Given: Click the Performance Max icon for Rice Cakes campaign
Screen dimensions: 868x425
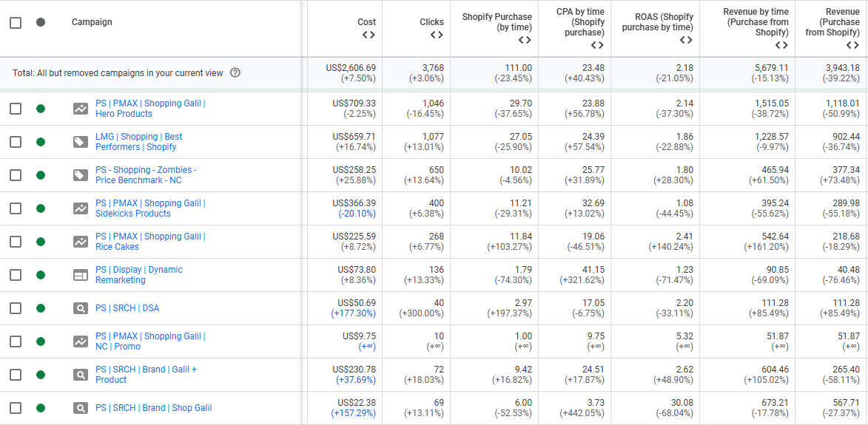Looking at the screenshot, I should (81, 242).
